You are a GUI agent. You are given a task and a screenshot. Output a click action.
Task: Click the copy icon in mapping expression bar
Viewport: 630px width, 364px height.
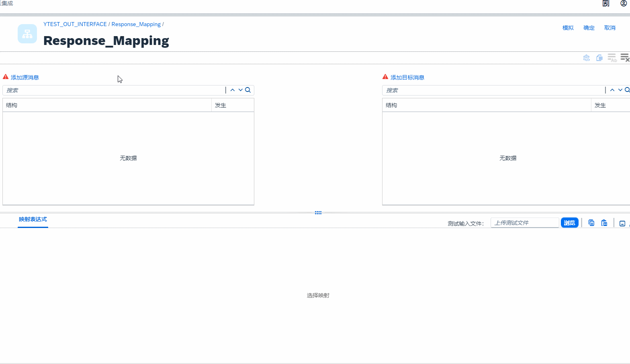click(x=591, y=223)
